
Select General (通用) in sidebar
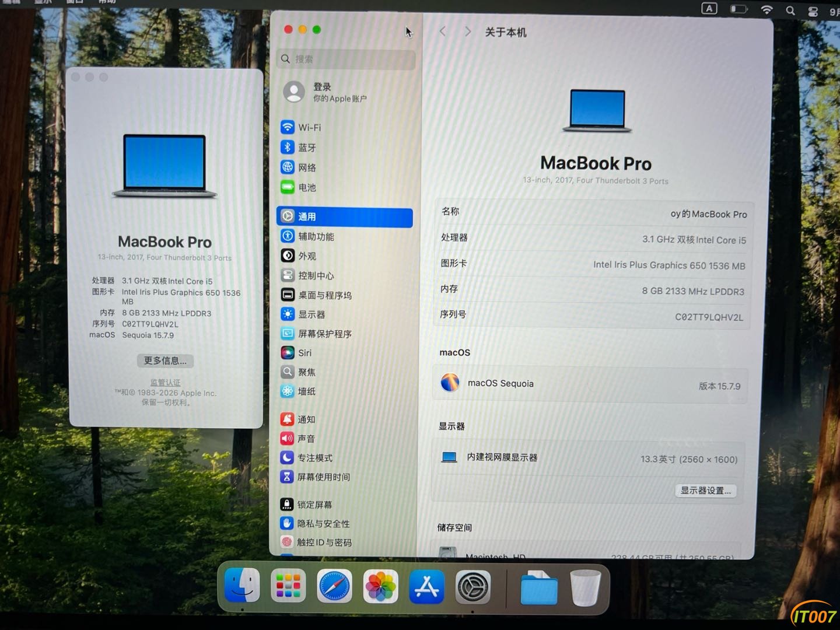coord(345,216)
